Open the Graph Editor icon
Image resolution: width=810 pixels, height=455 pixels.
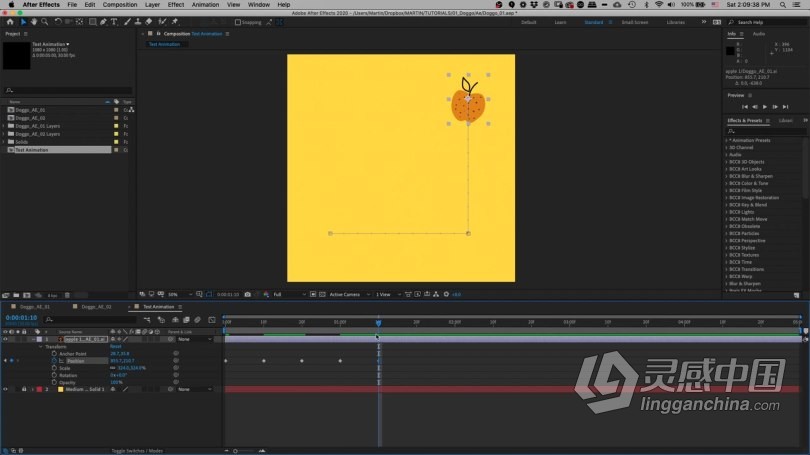click(x=212, y=320)
